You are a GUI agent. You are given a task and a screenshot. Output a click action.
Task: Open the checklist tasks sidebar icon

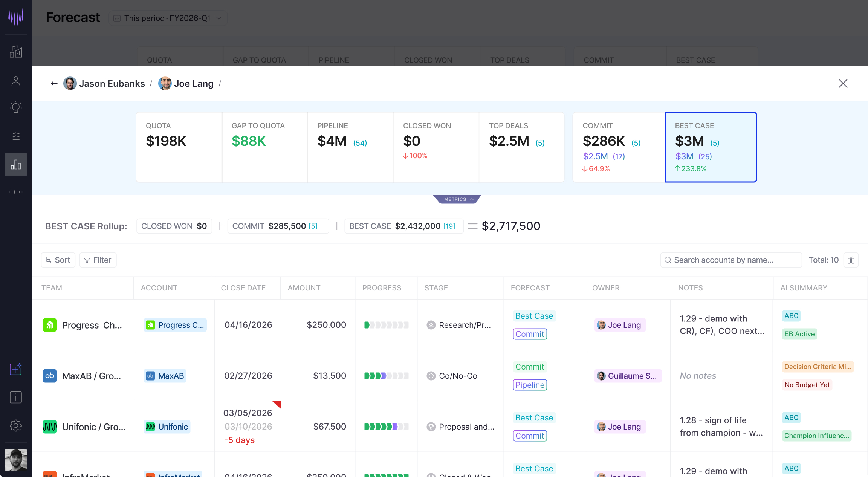[15, 136]
